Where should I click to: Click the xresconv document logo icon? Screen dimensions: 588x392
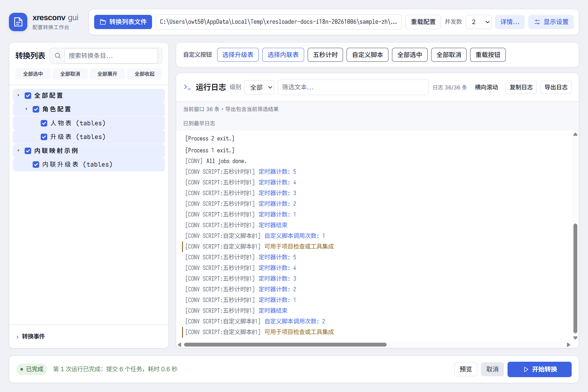click(18, 22)
